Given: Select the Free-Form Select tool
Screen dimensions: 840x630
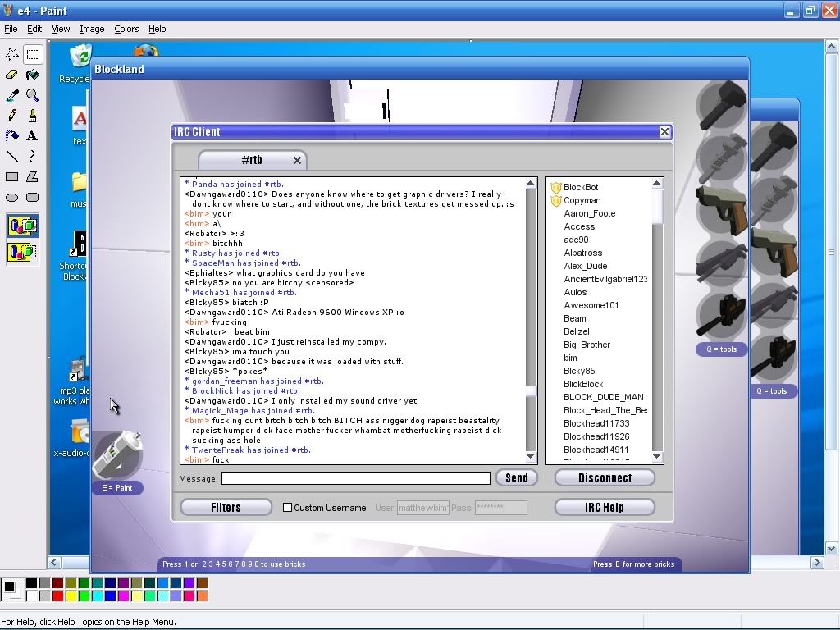Looking at the screenshot, I should coord(11,54).
